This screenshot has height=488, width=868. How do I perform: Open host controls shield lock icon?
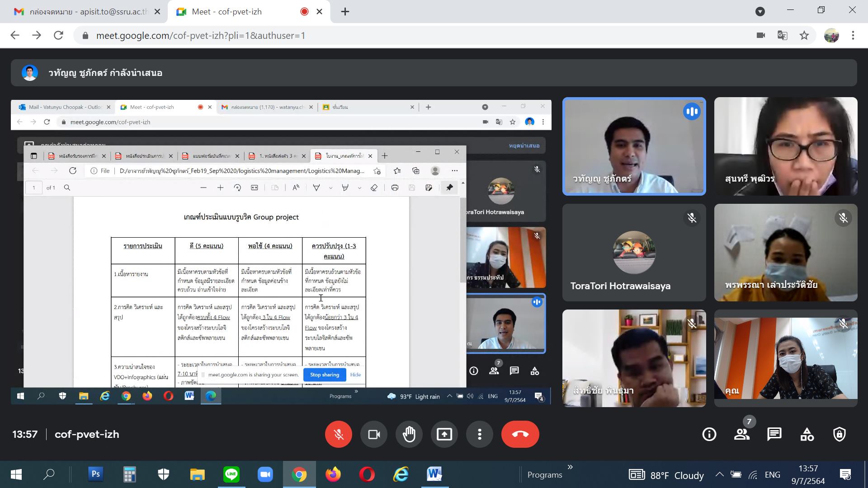(840, 435)
